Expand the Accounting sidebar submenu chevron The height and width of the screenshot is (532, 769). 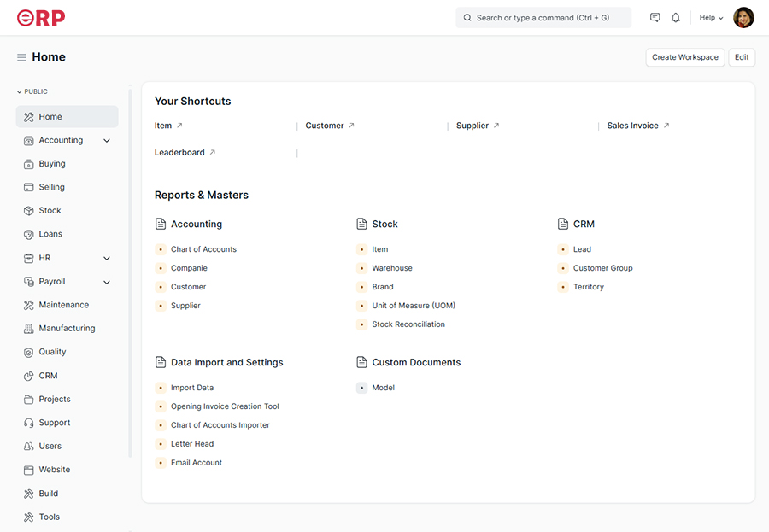107,141
